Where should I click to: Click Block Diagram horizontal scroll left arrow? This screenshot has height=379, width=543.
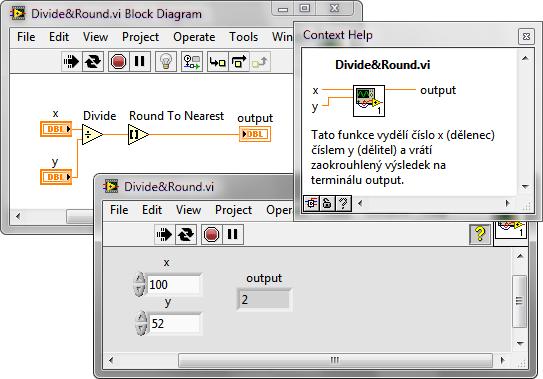(x=18, y=217)
